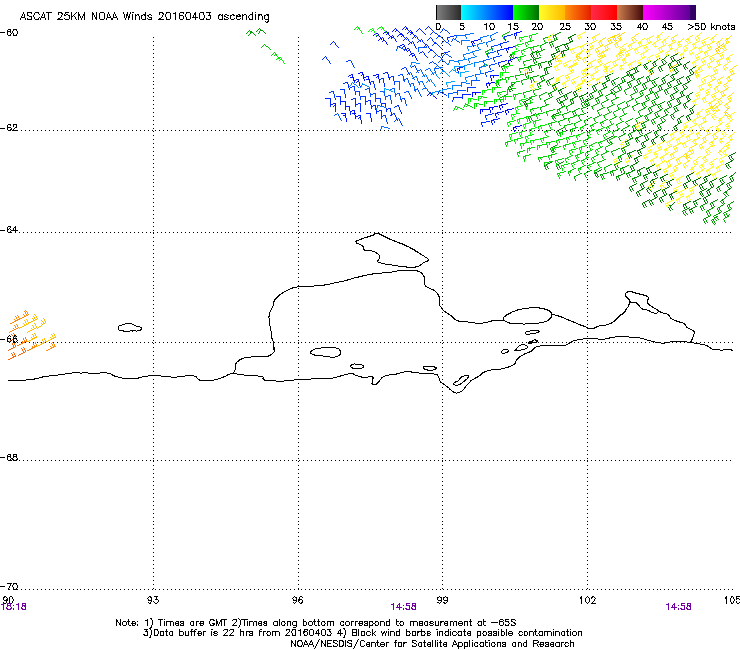Click the island outline just north of 64S

tap(392, 250)
